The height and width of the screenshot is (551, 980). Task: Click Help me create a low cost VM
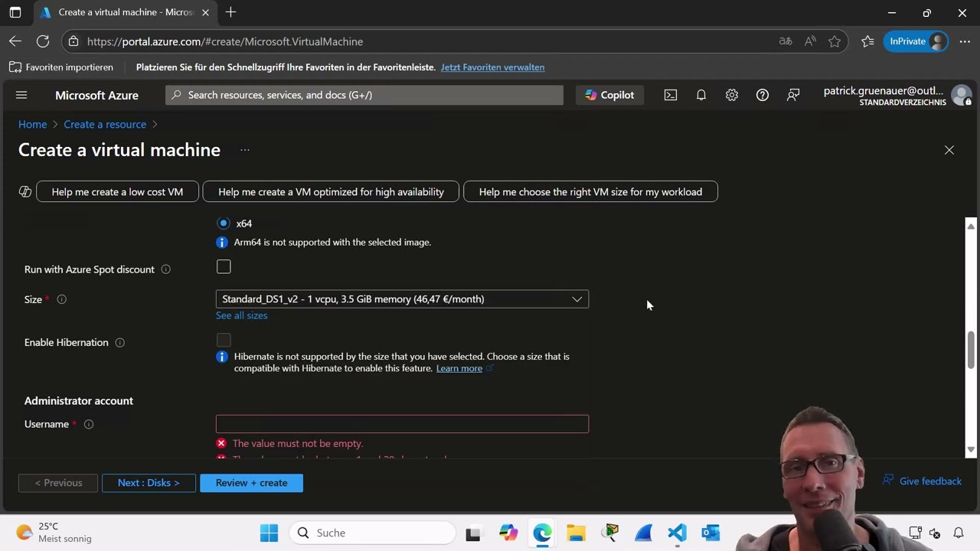point(117,191)
